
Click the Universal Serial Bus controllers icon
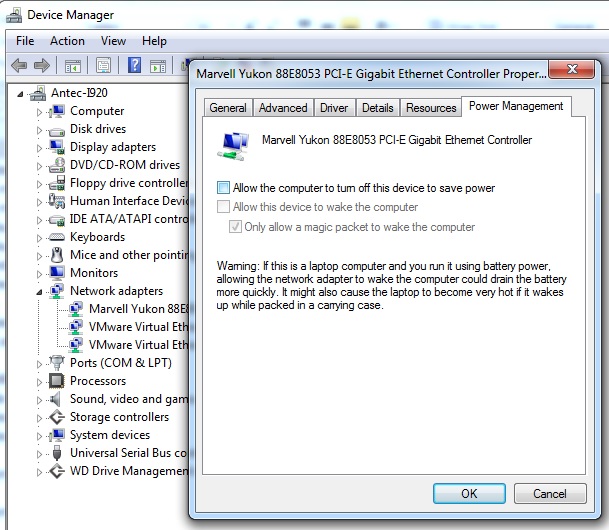(57, 453)
